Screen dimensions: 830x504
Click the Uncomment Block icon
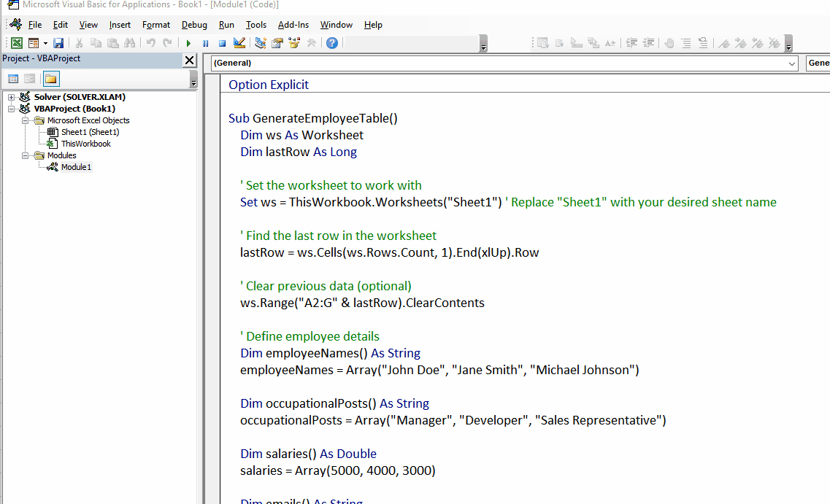pyautogui.click(x=703, y=43)
